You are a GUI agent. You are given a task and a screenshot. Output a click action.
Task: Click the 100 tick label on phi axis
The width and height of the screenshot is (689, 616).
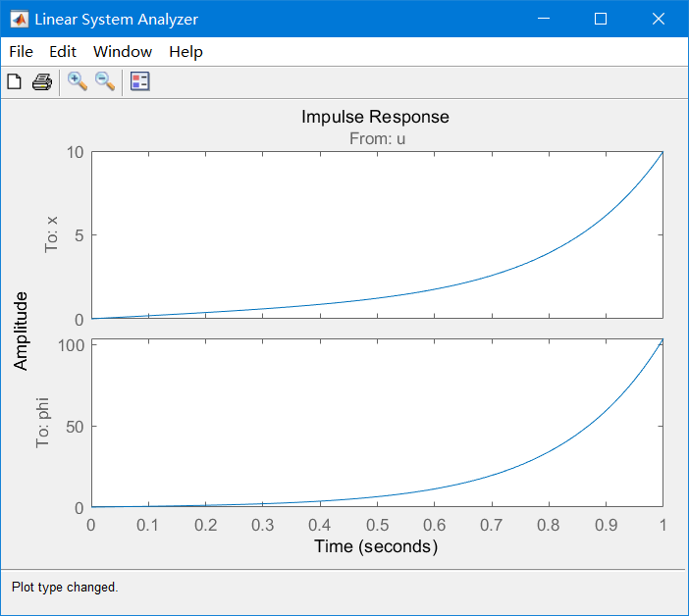tap(72, 345)
